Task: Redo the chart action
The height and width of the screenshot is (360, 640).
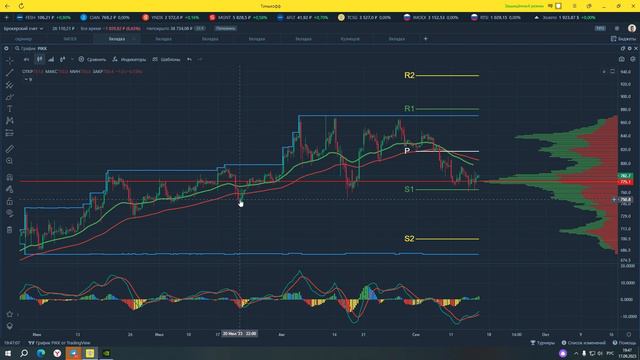Action: (200, 60)
